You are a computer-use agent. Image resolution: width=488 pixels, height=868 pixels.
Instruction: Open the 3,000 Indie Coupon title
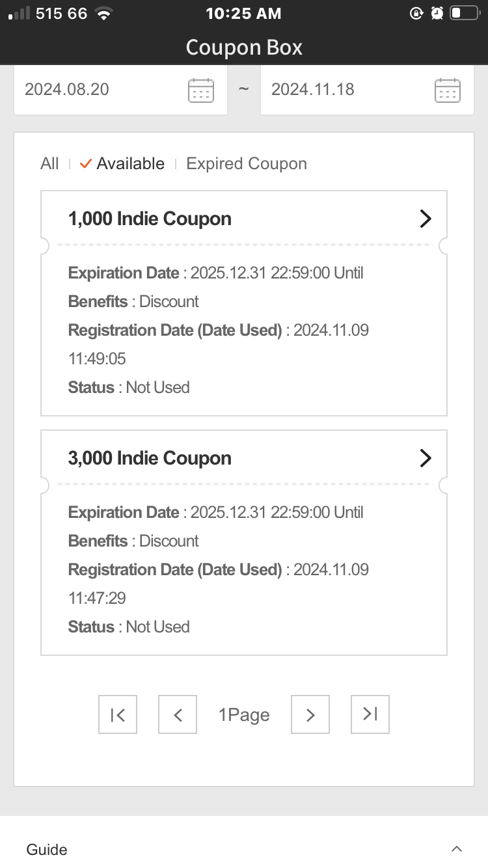point(150,458)
